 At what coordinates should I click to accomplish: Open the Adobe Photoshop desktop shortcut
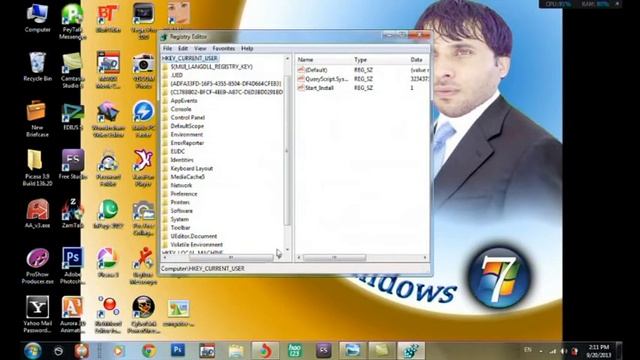72,265
